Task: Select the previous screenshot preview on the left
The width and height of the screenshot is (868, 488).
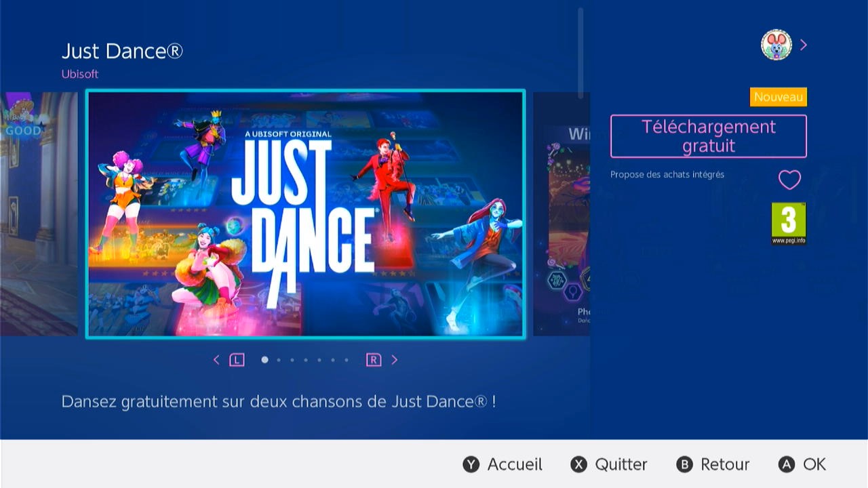Action: tap(39, 214)
